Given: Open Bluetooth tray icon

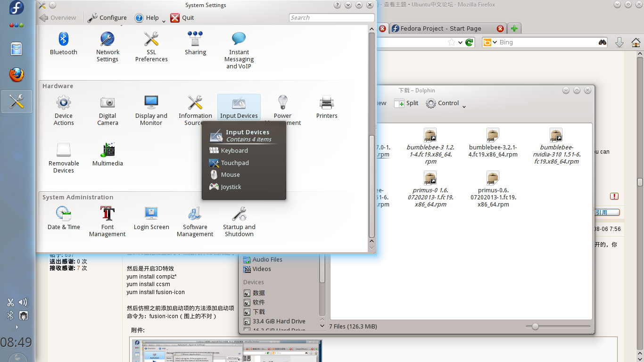Looking at the screenshot, I should click(x=10, y=315).
